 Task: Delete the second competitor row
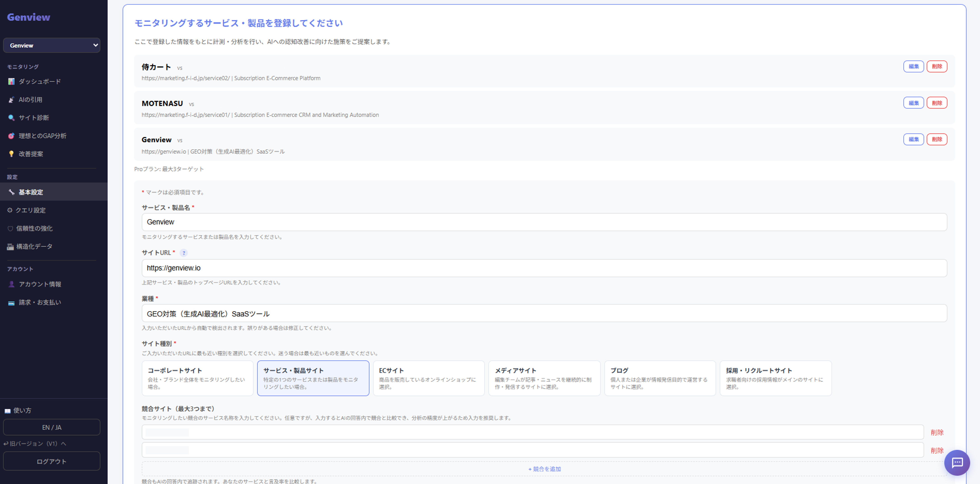pos(937,450)
